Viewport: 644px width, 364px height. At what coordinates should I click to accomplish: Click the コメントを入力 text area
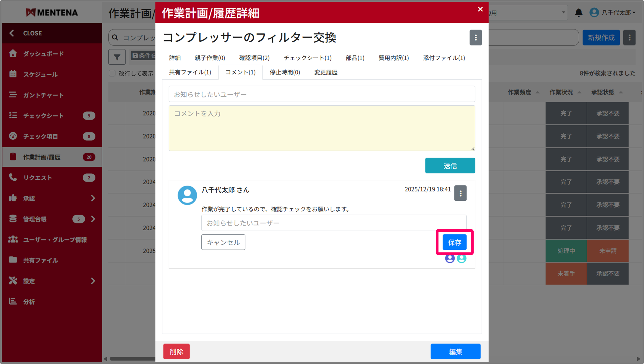[x=322, y=128]
